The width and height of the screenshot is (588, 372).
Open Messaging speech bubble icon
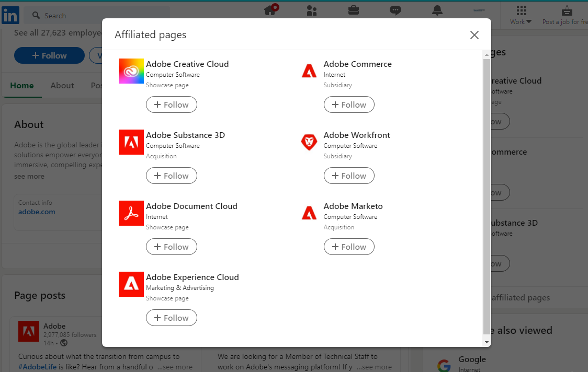pyautogui.click(x=395, y=10)
